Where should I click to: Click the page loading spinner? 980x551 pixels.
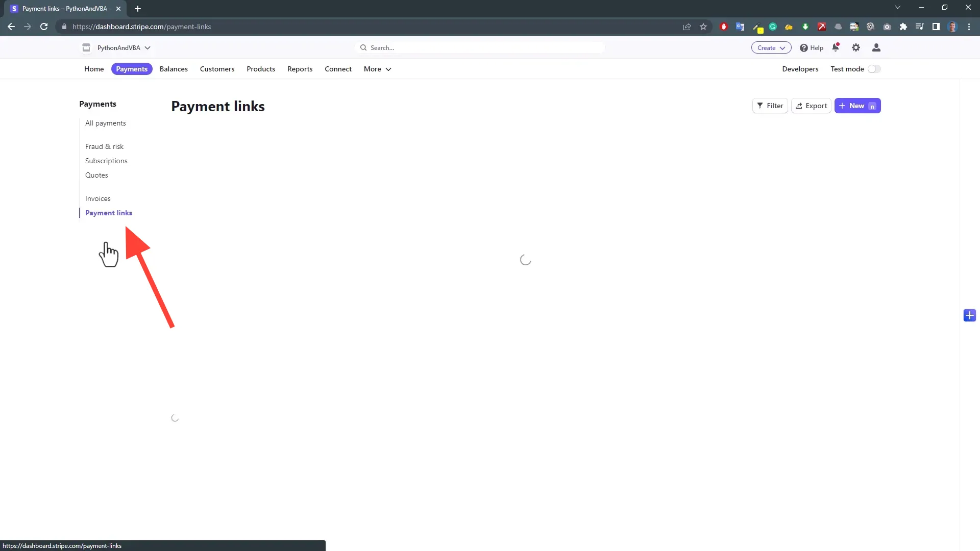click(x=526, y=260)
